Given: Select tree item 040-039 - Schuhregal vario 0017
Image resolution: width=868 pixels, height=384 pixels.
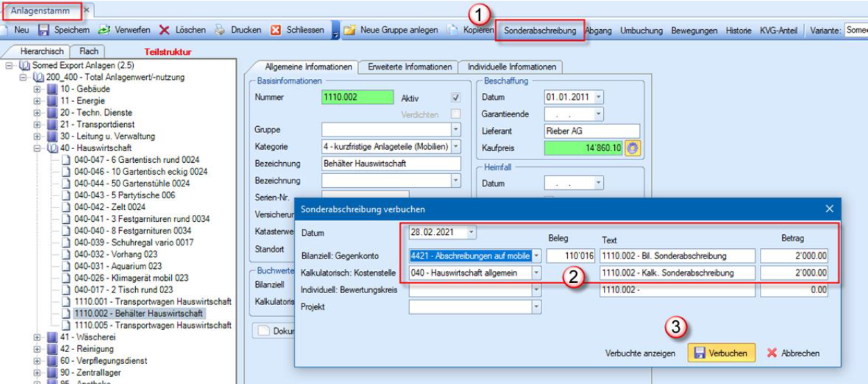Looking at the screenshot, I should click(x=134, y=243).
